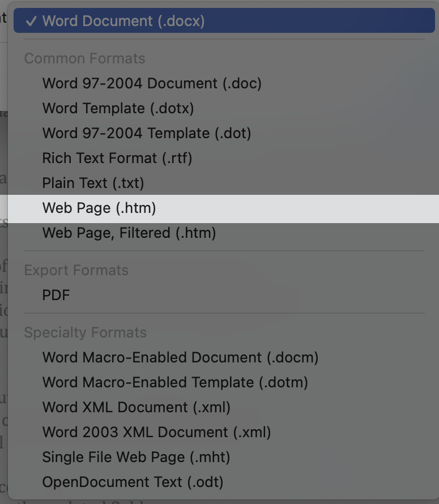Viewport: 439px width, 504px height.
Task: Pick OpenDocument Text (.odt) format
Action: (224, 482)
